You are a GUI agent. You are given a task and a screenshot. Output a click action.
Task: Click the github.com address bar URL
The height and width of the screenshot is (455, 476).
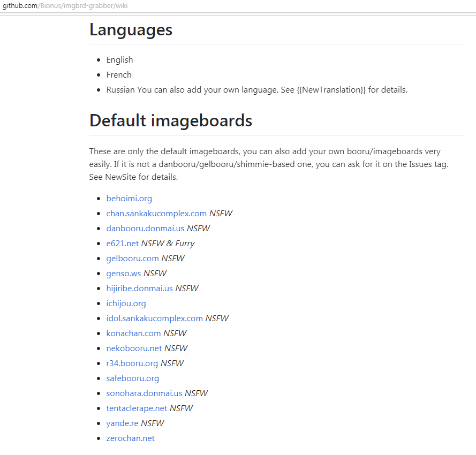point(65,6)
